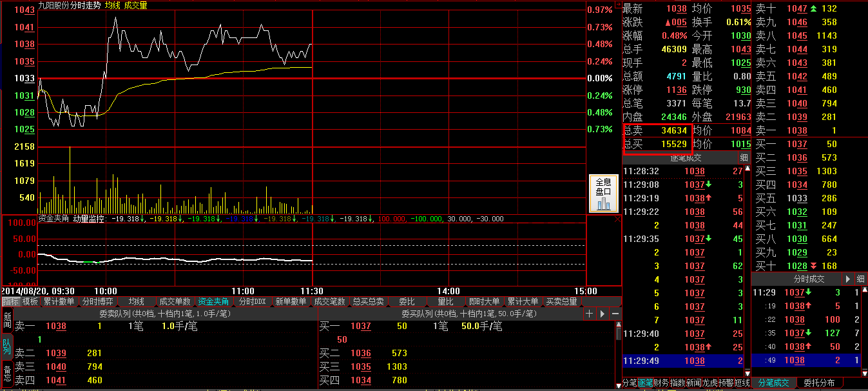Click the 买二 1036 row in 委买队列

click(467, 353)
